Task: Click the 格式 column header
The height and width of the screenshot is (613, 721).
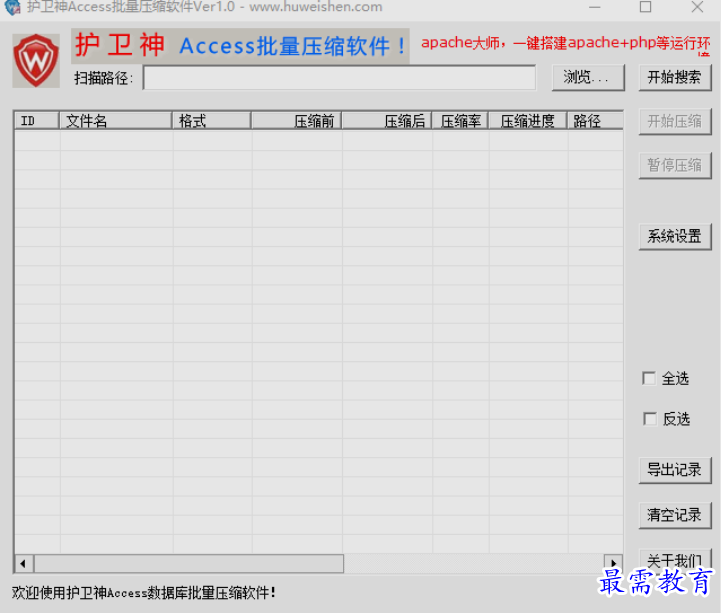Action: point(212,121)
